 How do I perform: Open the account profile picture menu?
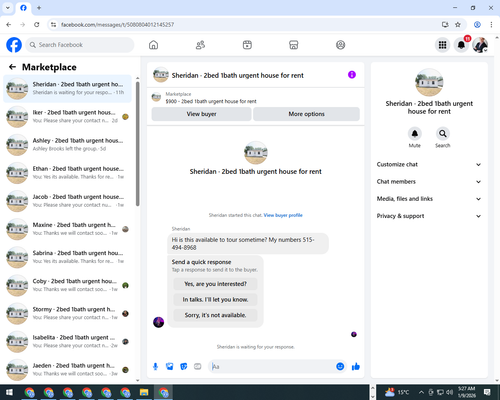coord(480,45)
